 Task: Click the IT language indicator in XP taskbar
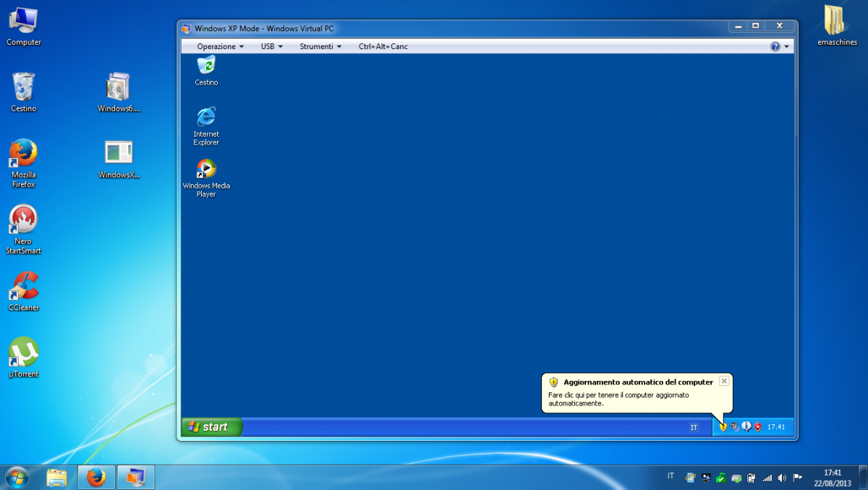(x=694, y=428)
